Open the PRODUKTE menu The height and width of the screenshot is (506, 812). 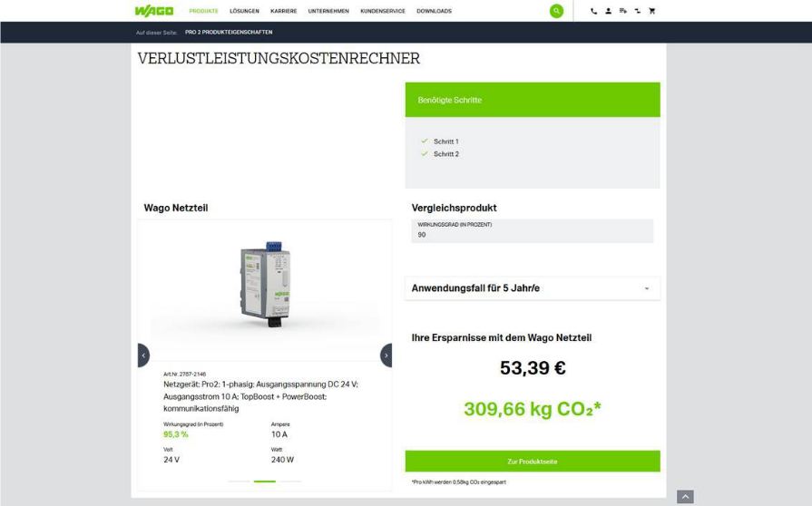(203, 11)
